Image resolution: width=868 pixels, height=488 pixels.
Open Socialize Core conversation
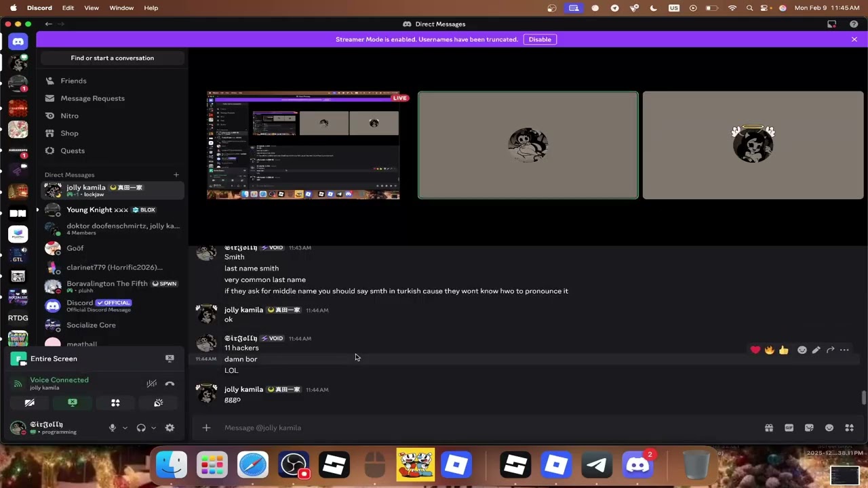[112, 325]
